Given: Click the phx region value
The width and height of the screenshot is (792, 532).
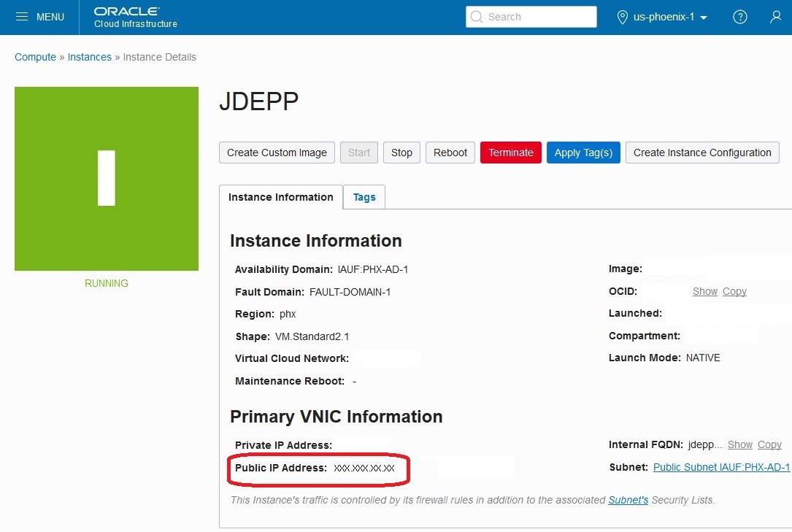Looking at the screenshot, I should click(288, 314).
